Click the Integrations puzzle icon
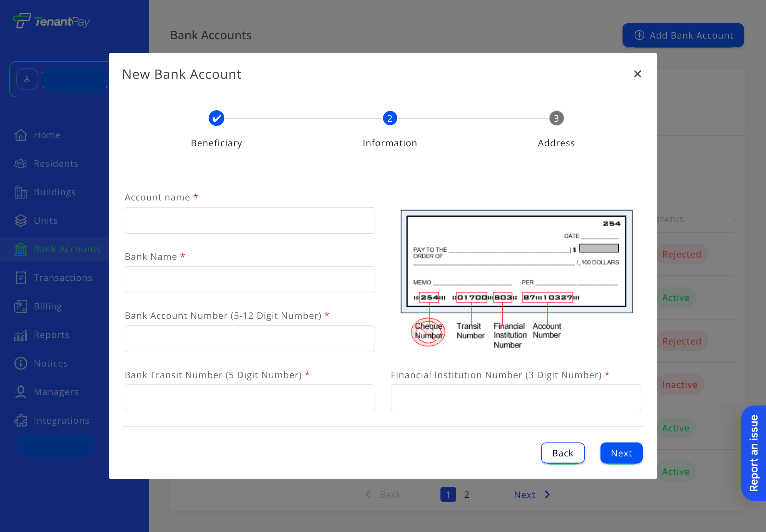The image size is (766, 532). point(21,420)
